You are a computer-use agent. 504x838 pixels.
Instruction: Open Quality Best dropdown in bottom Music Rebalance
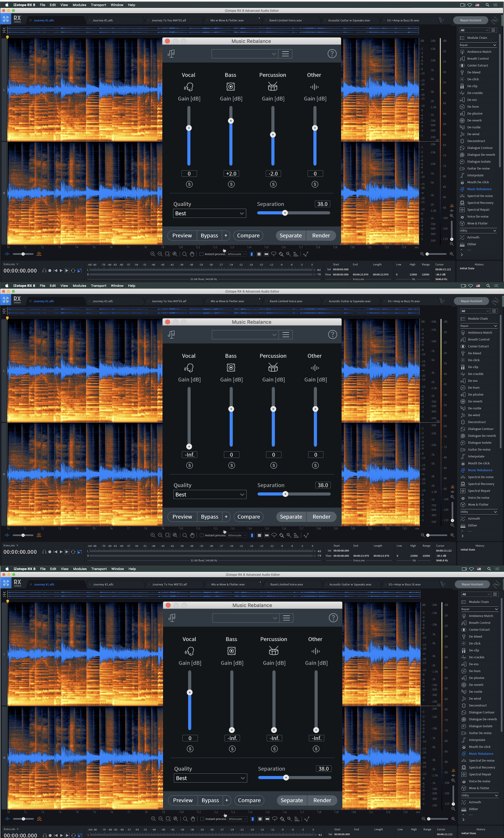(x=211, y=778)
